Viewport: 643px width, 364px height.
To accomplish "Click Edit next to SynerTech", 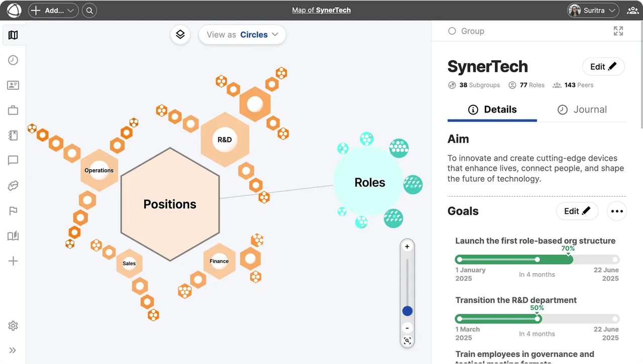I will 603,66.
